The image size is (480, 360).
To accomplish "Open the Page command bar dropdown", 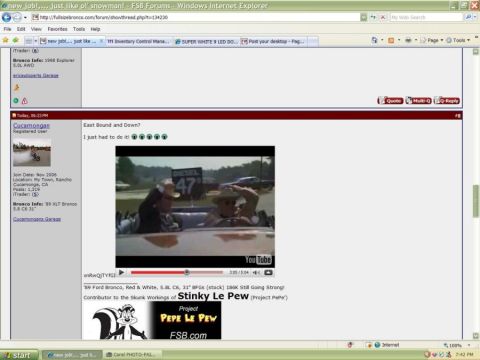I will pos(432,40).
